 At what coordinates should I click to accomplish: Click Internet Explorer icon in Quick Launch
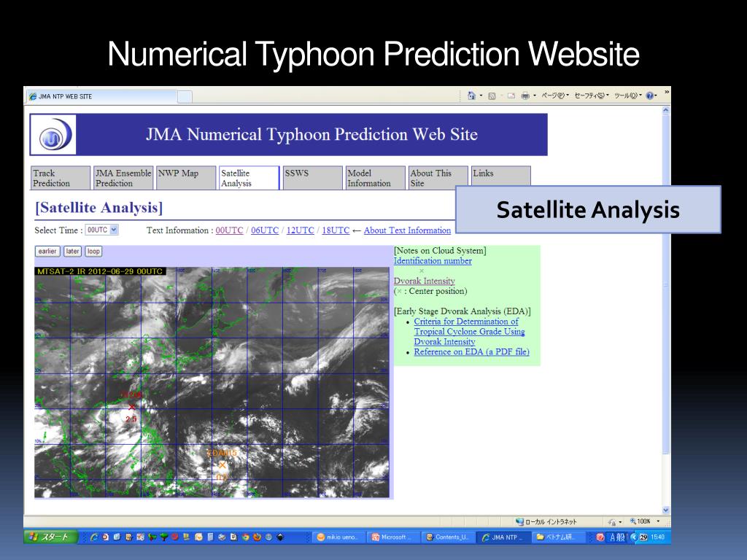pos(94,537)
